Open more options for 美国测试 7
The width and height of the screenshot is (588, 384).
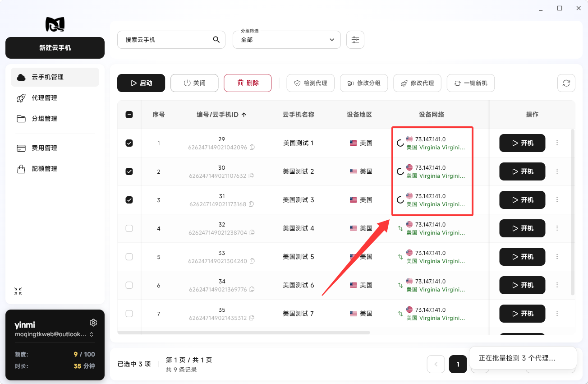click(557, 314)
